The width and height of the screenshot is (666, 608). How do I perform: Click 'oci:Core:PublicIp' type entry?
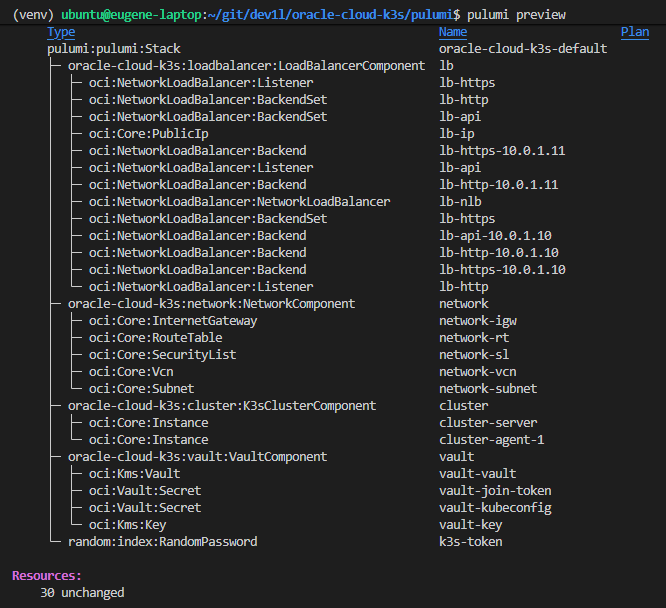coord(149,134)
